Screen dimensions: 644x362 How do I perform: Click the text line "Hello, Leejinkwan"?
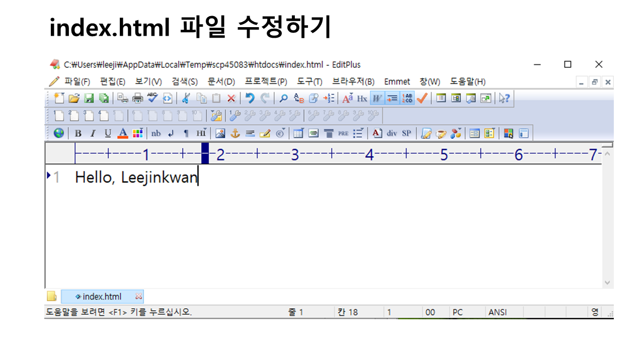136,177
